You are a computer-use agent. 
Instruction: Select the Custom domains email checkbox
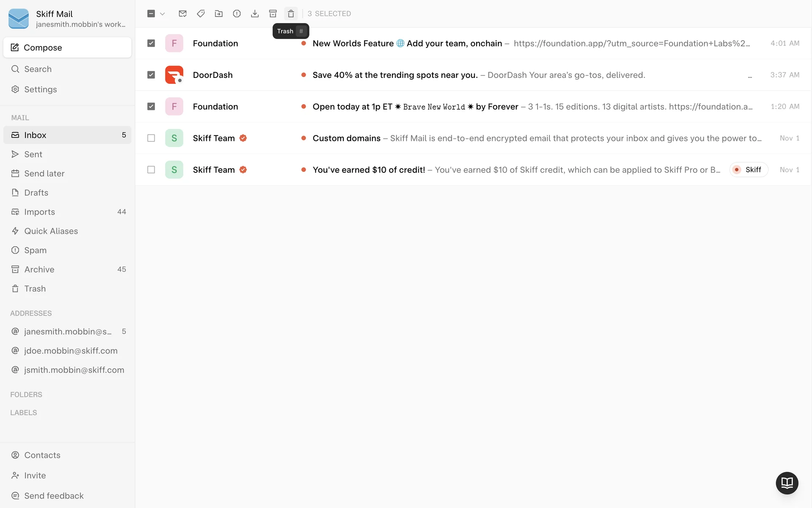coord(151,138)
